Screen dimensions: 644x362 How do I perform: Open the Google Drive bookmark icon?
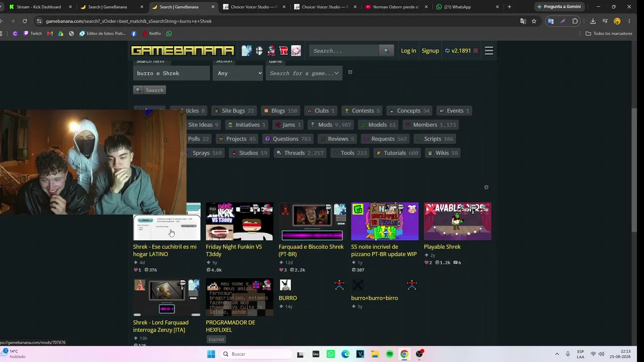pyautogui.click(x=61, y=34)
